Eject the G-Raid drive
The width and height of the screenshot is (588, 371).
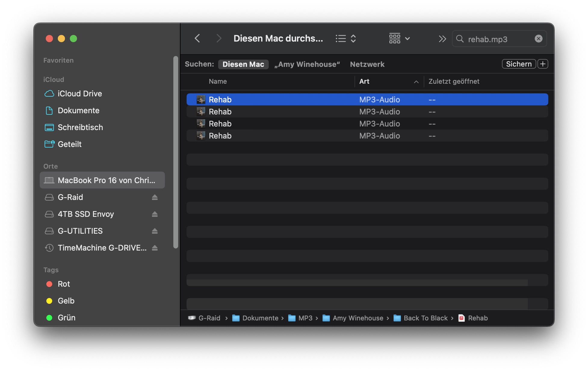[x=155, y=197]
